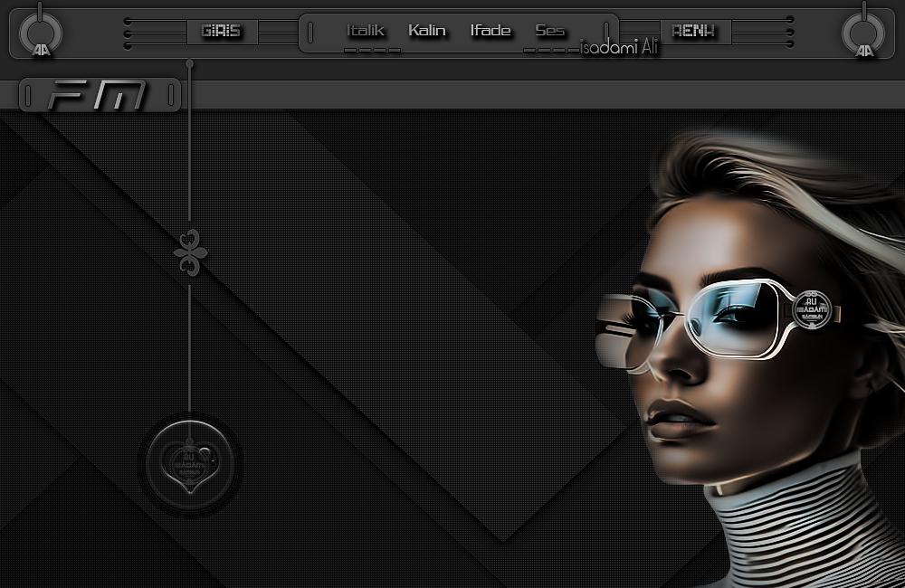905x588 pixels.
Task: Toggle the Ses sound option
Action: point(549,30)
